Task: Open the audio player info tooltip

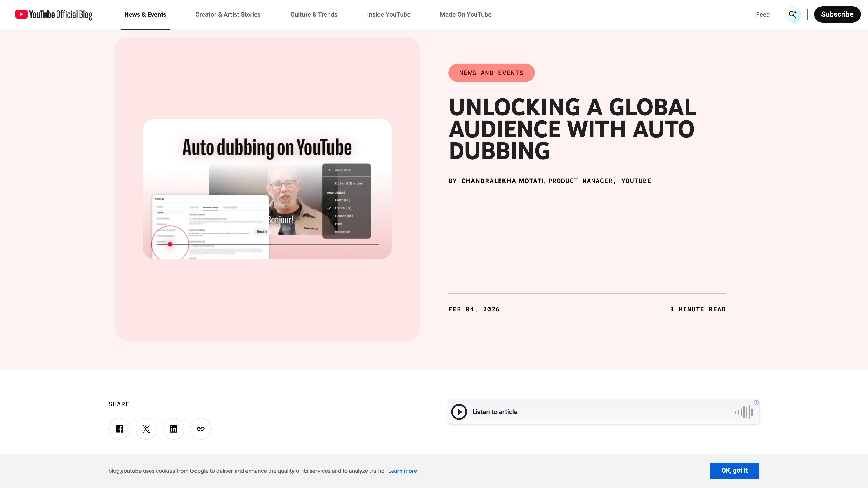Action: tap(756, 402)
